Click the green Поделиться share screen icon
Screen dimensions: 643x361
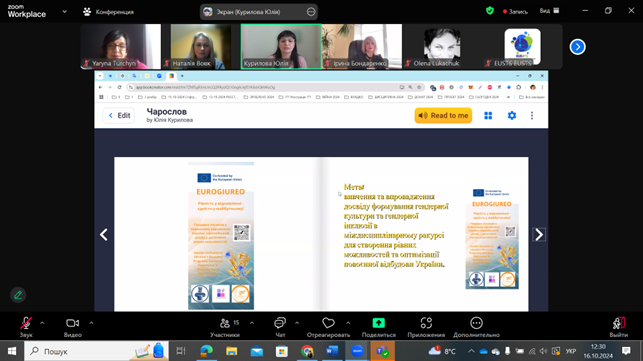(379, 323)
